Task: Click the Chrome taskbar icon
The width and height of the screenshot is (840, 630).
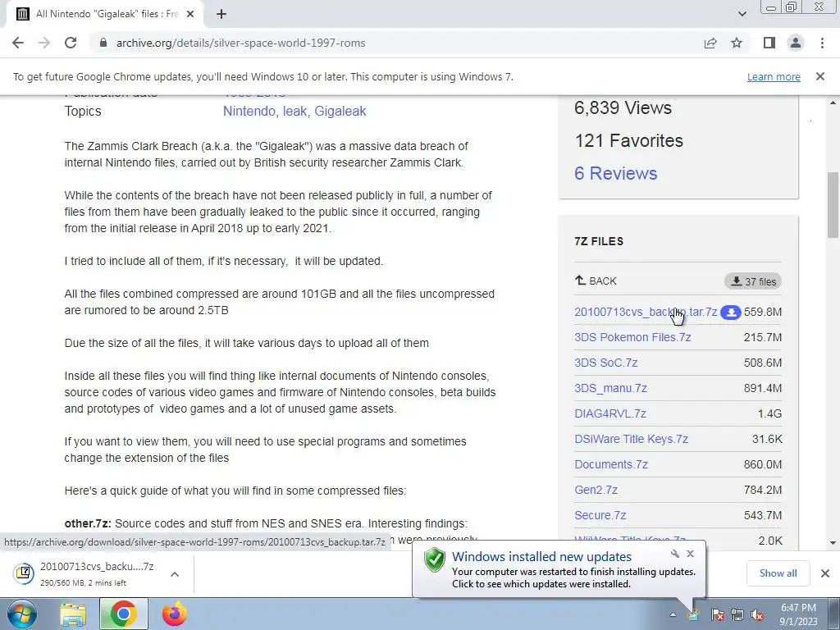Action: (x=124, y=614)
